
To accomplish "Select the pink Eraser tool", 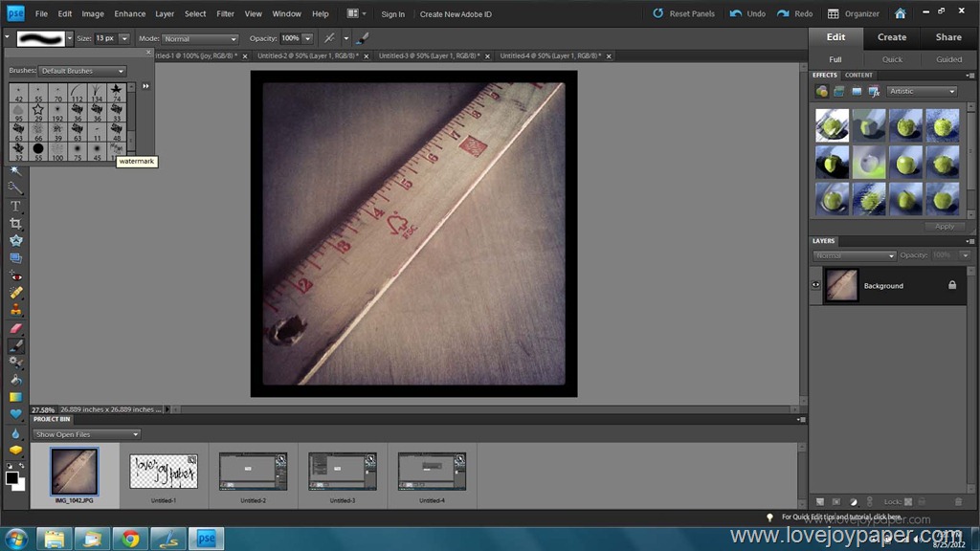I will point(15,327).
